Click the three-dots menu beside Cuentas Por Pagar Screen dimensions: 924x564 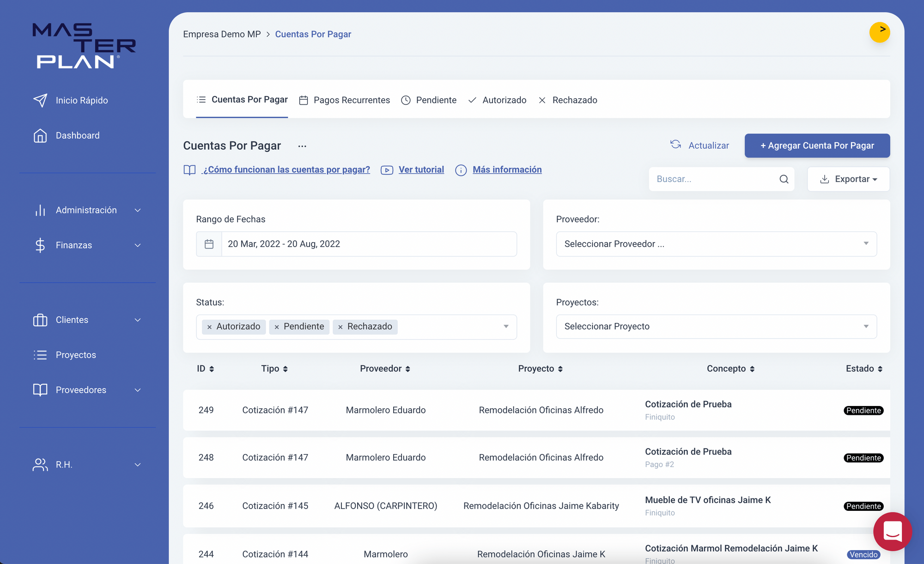click(302, 146)
